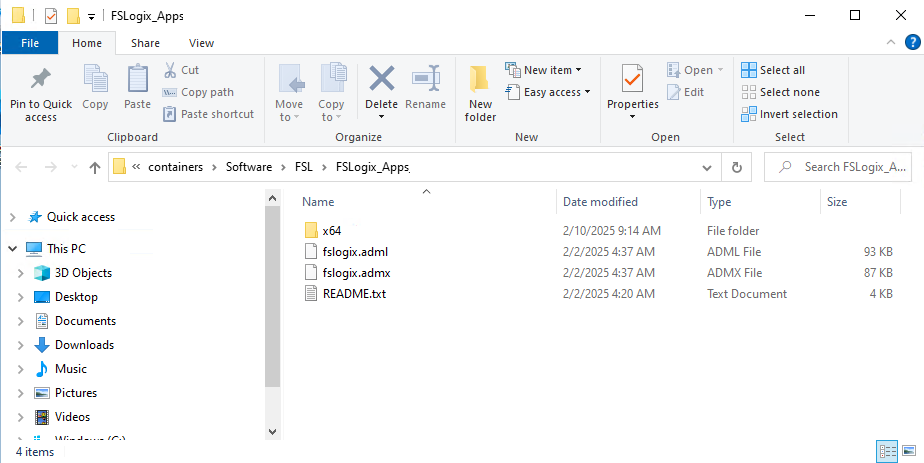Select Pictures in navigation pane
The height and width of the screenshot is (463, 924).
tap(75, 393)
